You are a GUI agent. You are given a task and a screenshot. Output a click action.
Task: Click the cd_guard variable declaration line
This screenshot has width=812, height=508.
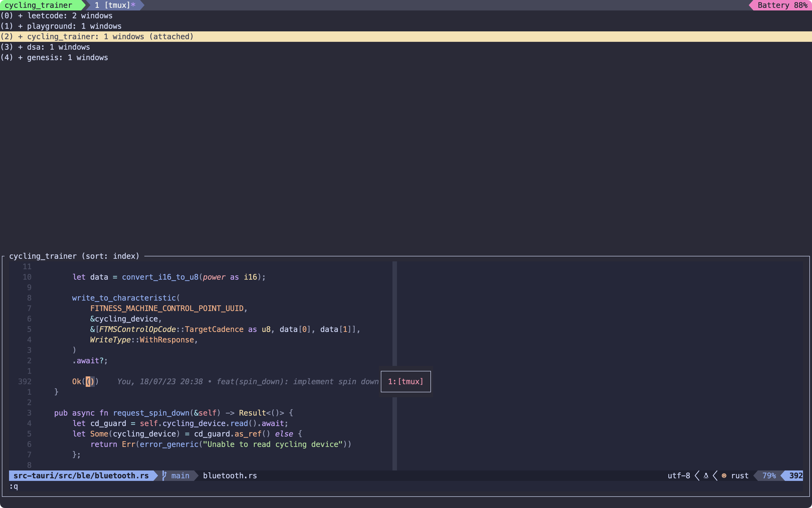tap(180, 423)
